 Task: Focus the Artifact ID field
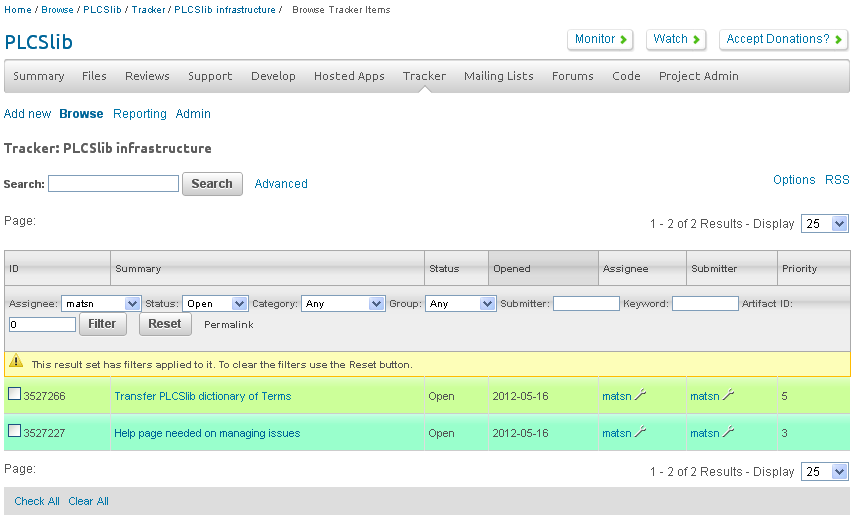(43, 324)
